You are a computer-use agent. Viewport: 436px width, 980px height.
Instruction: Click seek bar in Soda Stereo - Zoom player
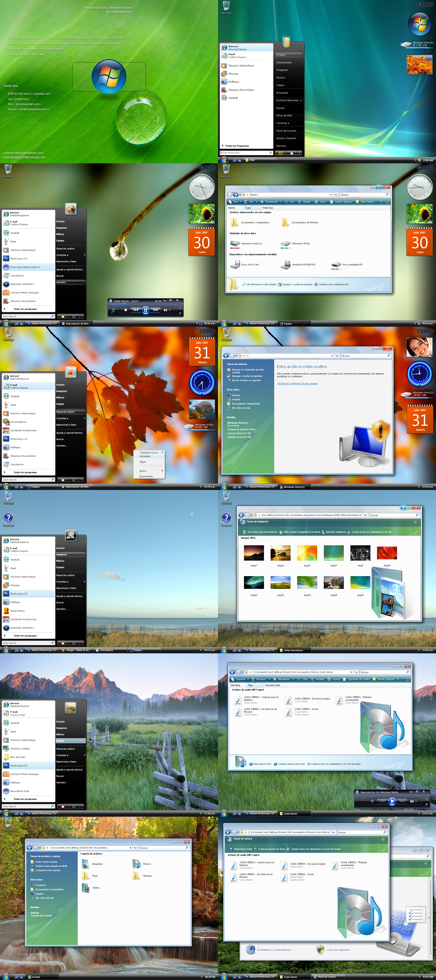click(146, 304)
